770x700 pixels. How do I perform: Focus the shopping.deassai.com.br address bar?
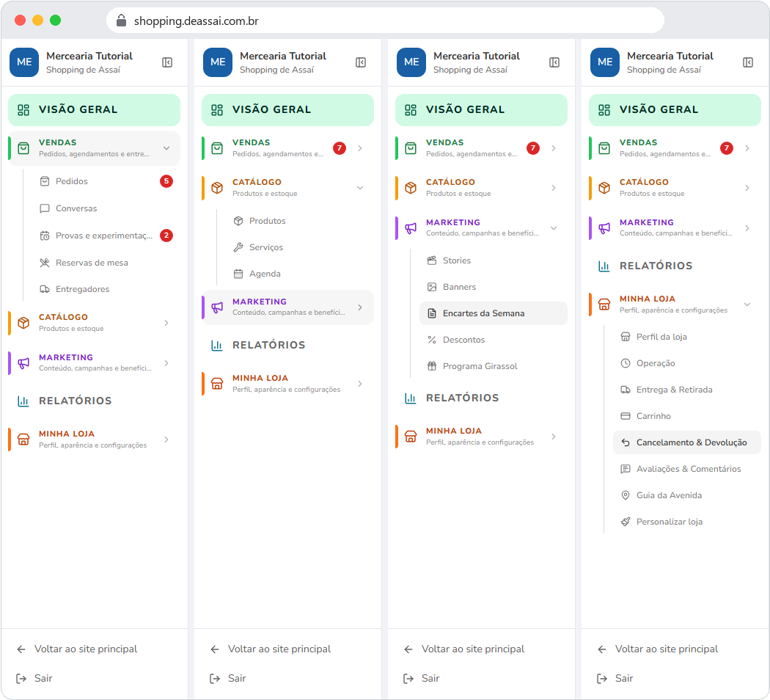coord(385,21)
